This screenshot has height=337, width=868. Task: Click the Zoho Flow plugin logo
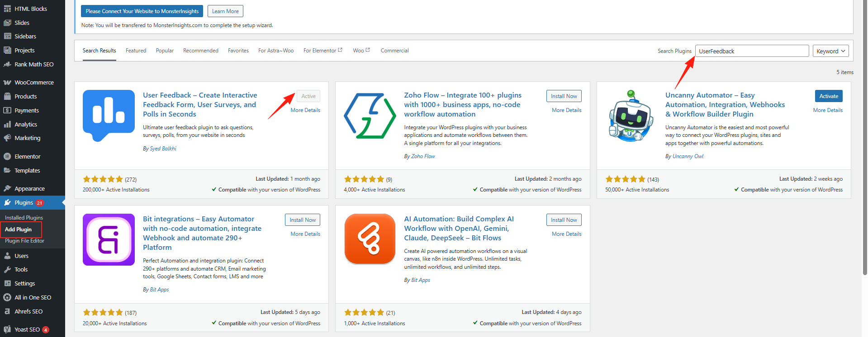point(370,116)
